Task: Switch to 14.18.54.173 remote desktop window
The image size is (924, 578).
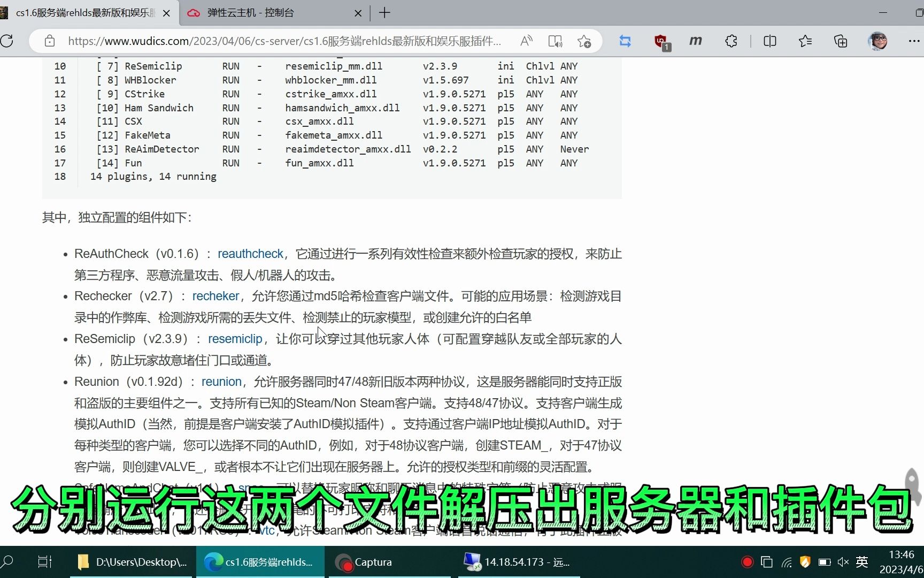Action: tap(518, 562)
